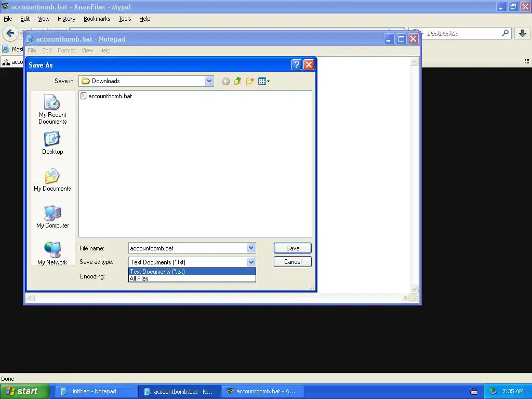Open the browser File menu

(8, 19)
